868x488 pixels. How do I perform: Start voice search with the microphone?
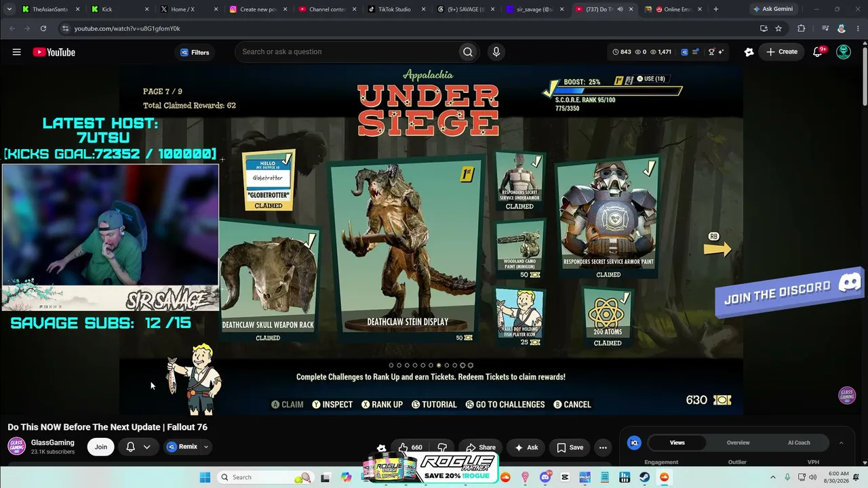(496, 52)
